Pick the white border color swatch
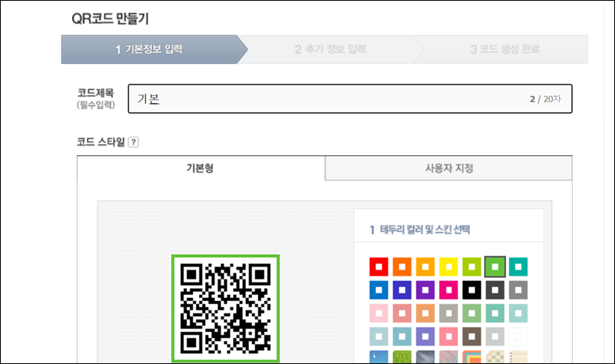Screen dimensions: 615x364 click(518, 336)
